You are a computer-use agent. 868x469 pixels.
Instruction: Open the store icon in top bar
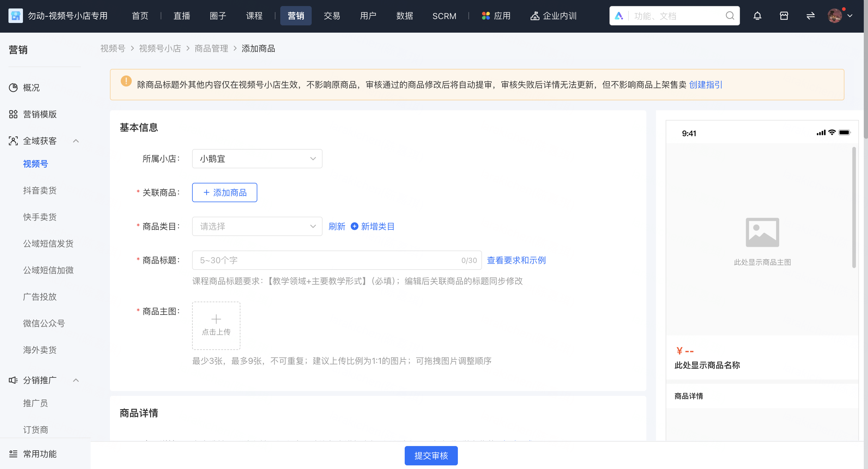pyautogui.click(x=784, y=16)
